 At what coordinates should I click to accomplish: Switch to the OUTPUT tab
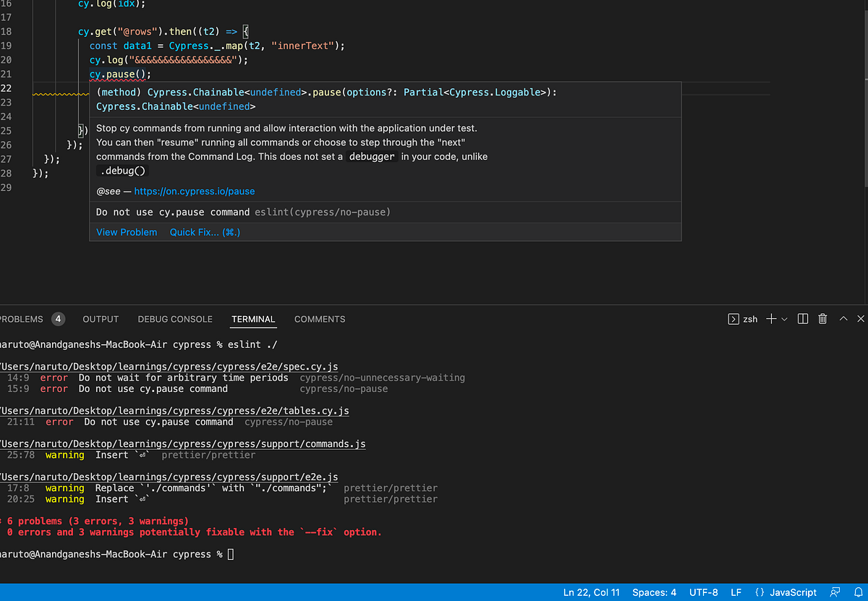click(x=100, y=319)
